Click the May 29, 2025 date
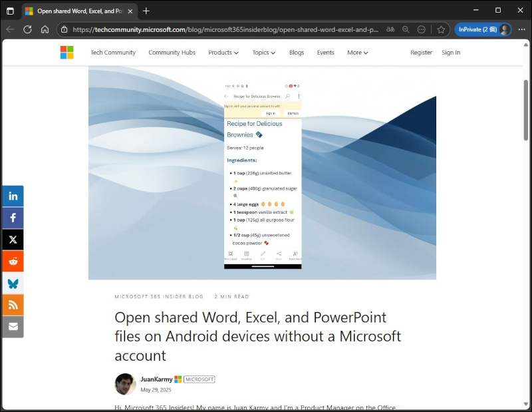532x412 pixels. click(x=156, y=390)
